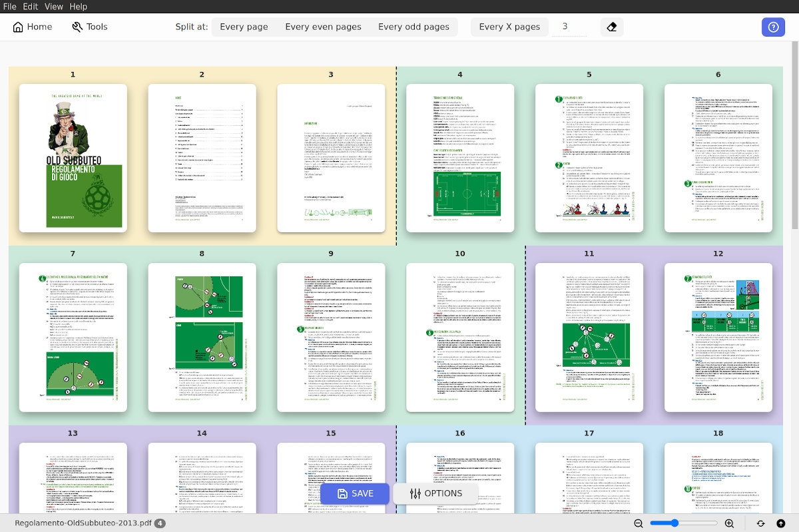799x532 pixels.
Task: Click the zoom in magnifier icon
Action: point(729,523)
